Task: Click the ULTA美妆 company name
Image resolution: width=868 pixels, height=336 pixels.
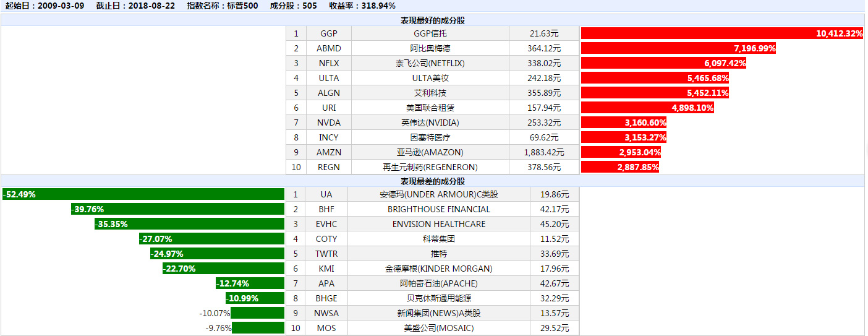Action: [x=430, y=78]
